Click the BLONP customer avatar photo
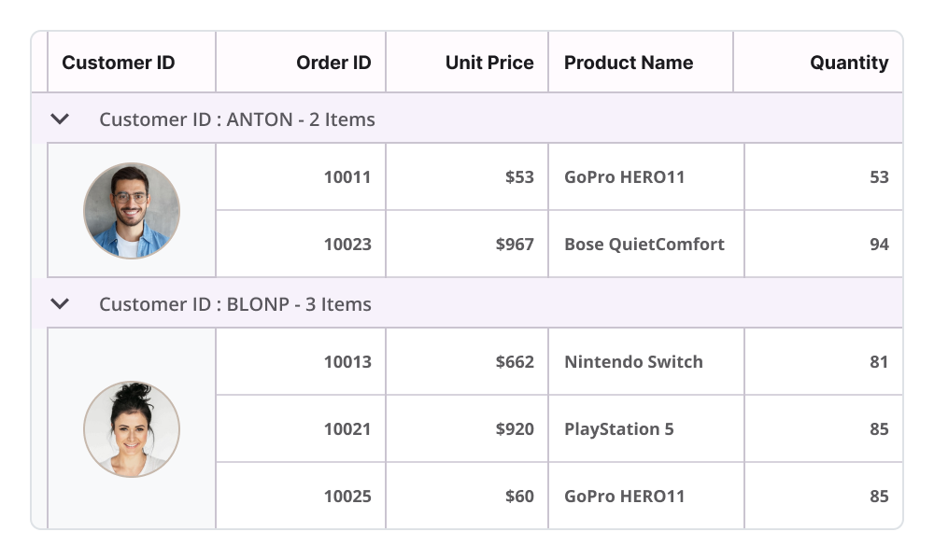 click(x=132, y=429)
